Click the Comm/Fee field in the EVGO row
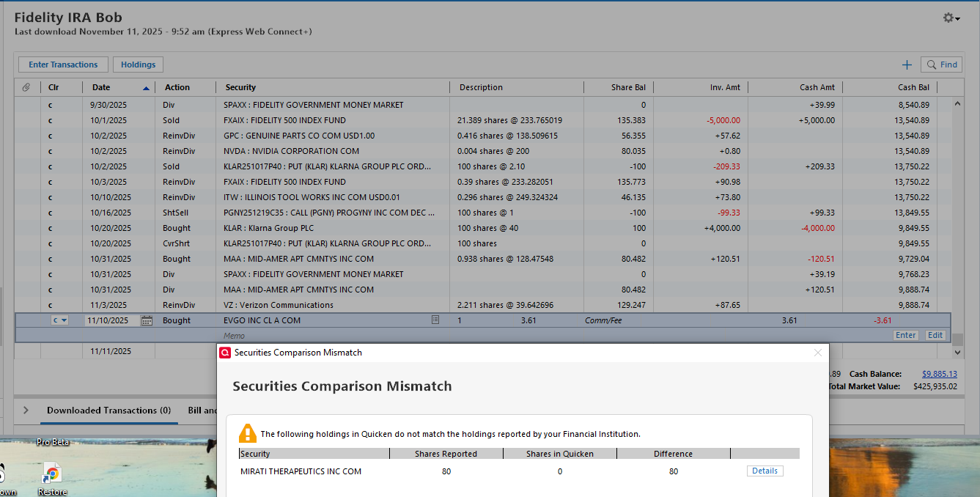Screen dimensions: 980x497 coord(603,320)
